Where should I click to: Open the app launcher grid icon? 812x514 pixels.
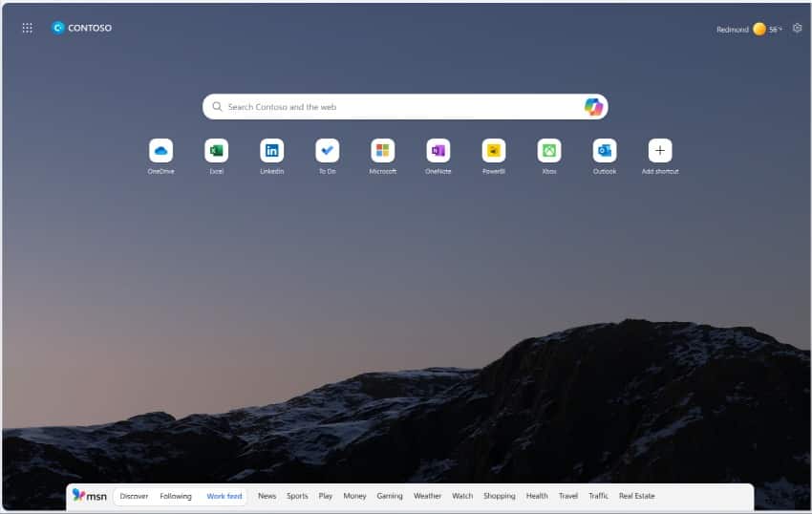pyautogui.click(x=28, y=28)
